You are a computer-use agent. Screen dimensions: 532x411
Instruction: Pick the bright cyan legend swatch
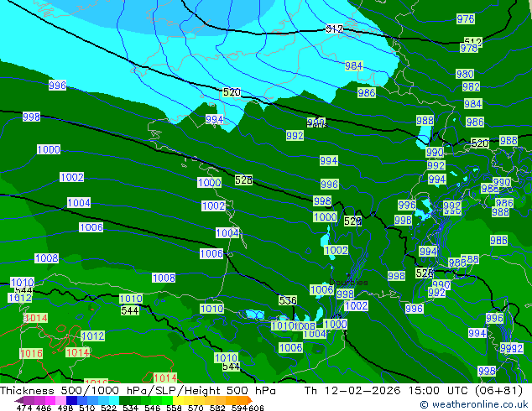tap(114, 400)
